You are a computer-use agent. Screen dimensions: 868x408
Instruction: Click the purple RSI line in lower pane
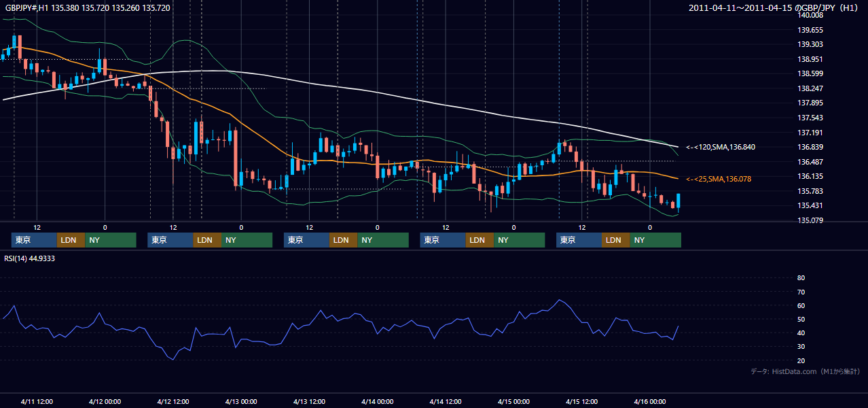[340, 320]
